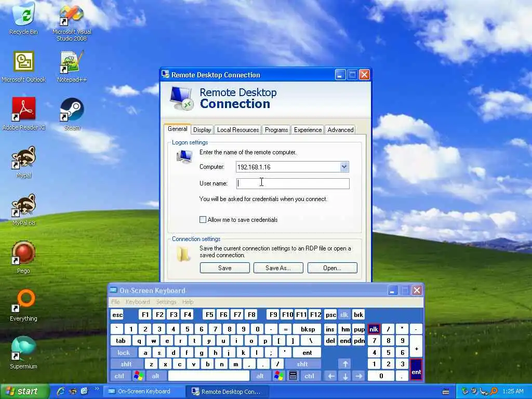
Task: Click the User name input field
Action: tap(293, 183)
